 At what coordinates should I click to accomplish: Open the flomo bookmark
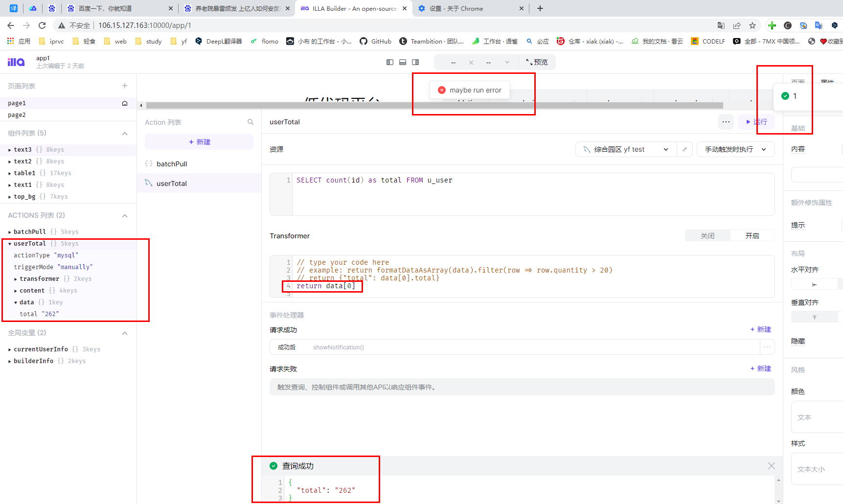click(264, 41)
